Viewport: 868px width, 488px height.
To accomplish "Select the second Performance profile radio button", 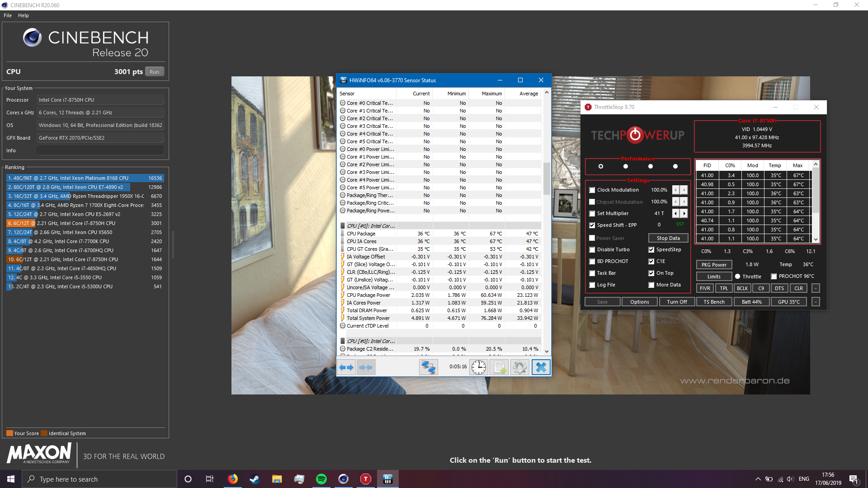I will click(625, 166).
